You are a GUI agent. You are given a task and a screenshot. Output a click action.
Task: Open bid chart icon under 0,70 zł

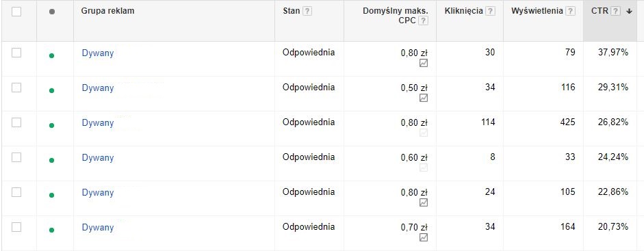(424, 237)
